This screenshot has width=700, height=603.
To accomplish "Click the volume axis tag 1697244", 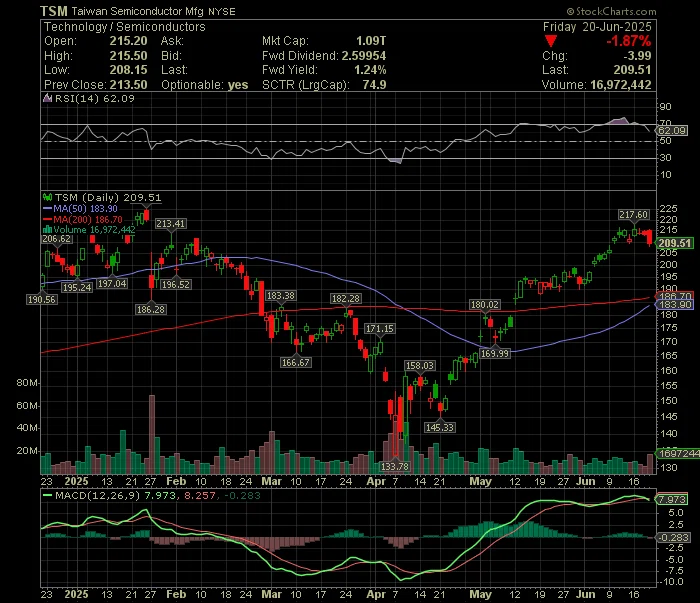I will point(678,453).
